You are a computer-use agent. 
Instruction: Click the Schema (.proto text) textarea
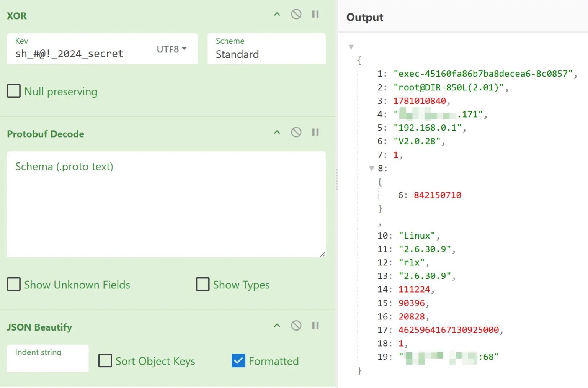pos(166,204)
